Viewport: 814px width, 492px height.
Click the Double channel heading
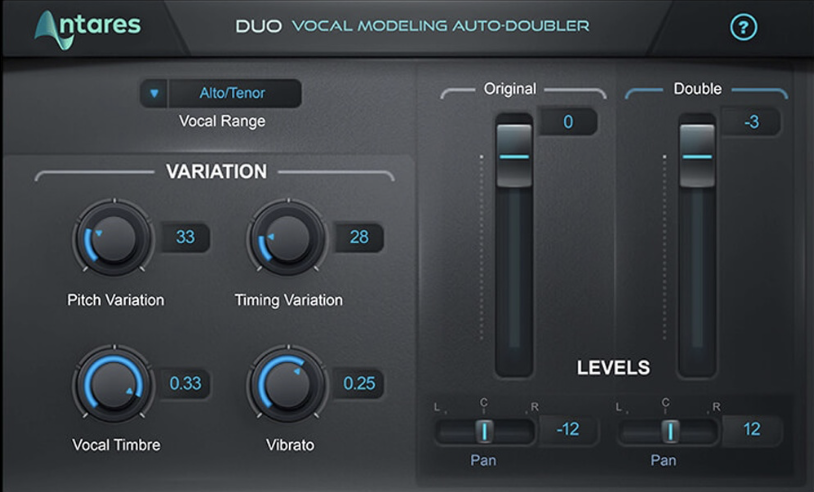pos(698,89)
